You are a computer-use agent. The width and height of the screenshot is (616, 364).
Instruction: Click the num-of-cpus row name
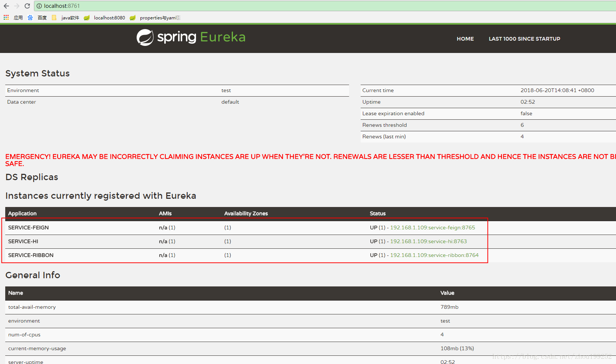point(24,335)
